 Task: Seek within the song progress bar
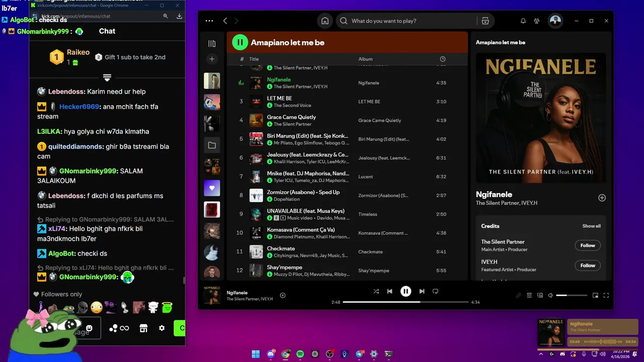tap(406, 302)
